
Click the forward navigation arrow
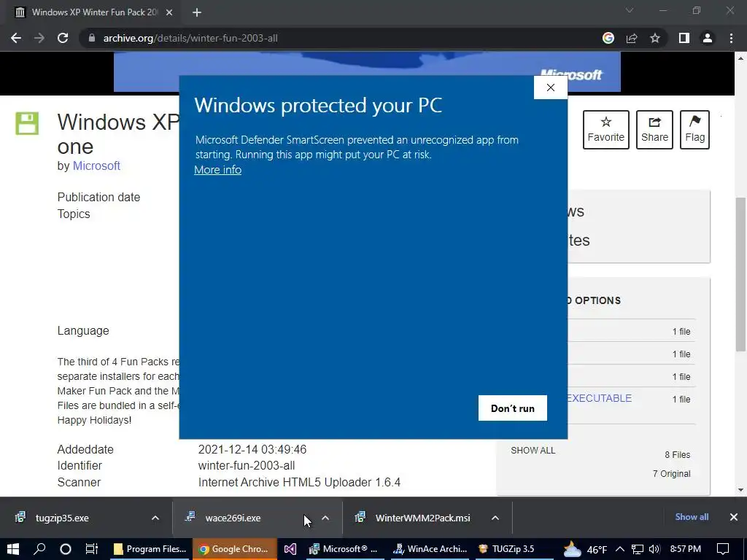click(x=39, y=38)
